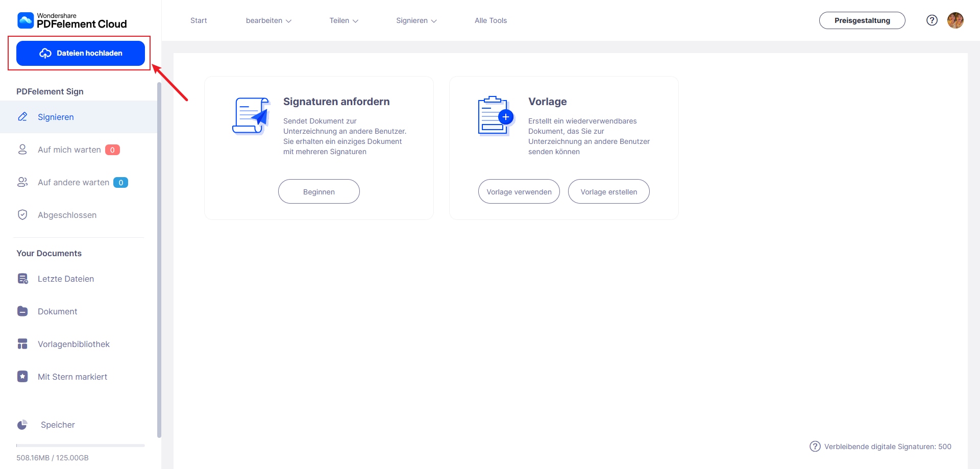The width and height of the screenshot is (980, 469).
Task: Click the 508.16MB / 125.00GB storage text
Action: point(53,458)
